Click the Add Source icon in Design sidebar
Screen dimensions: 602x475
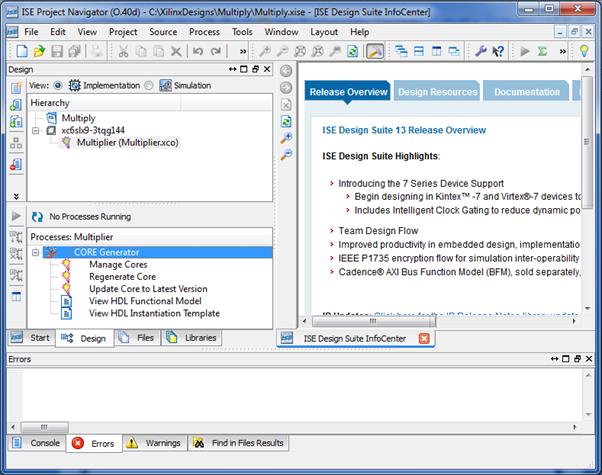16,105
